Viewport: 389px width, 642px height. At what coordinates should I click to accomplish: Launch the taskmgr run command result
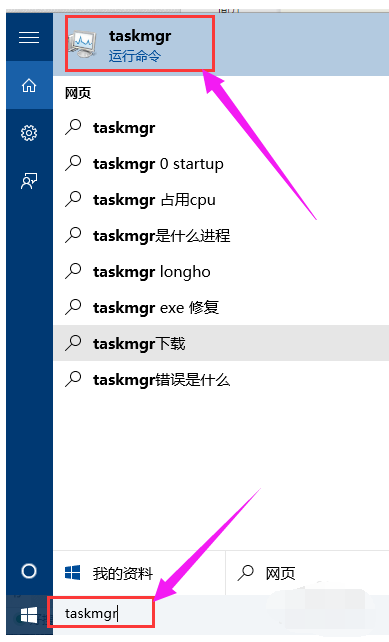(221, 44)
